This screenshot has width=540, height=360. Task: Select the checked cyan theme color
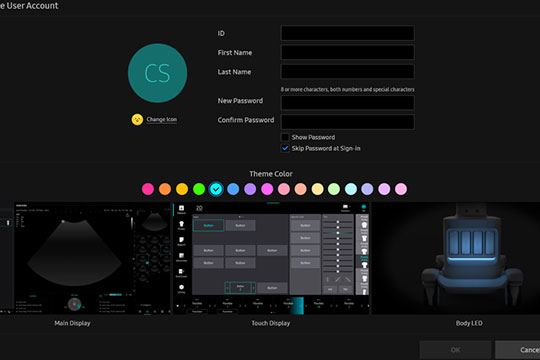216,189
